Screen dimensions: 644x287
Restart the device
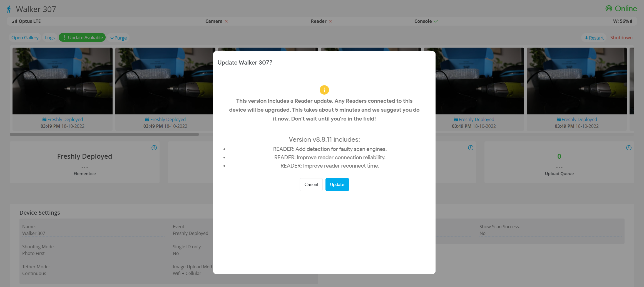click(594, 38)
